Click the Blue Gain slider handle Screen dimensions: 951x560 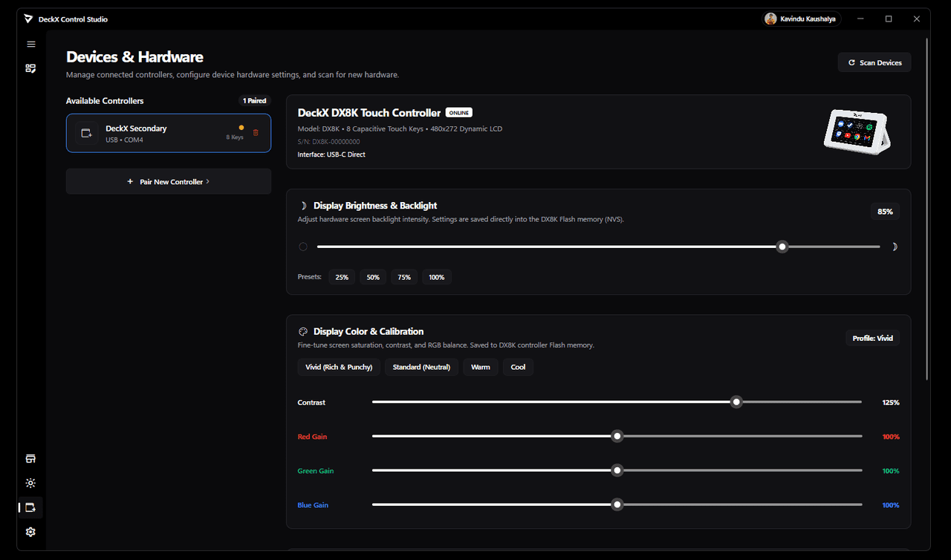(617, 504)
